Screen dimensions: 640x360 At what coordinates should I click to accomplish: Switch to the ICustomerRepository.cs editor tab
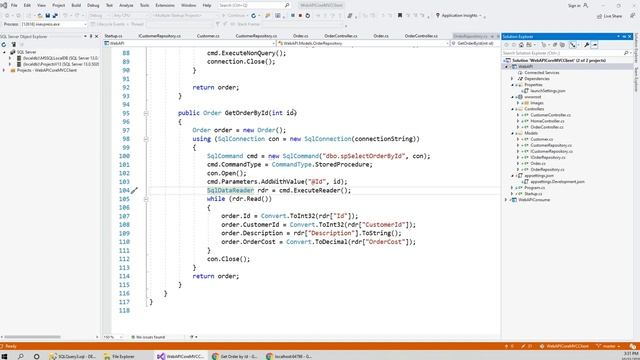click(x=159, y=36)
